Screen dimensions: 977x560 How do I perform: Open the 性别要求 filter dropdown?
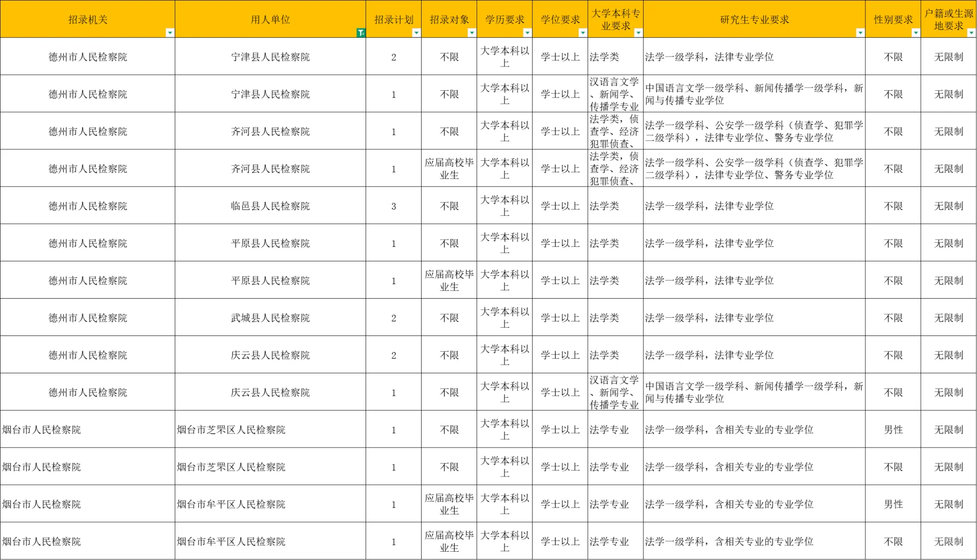pos(916,33)
